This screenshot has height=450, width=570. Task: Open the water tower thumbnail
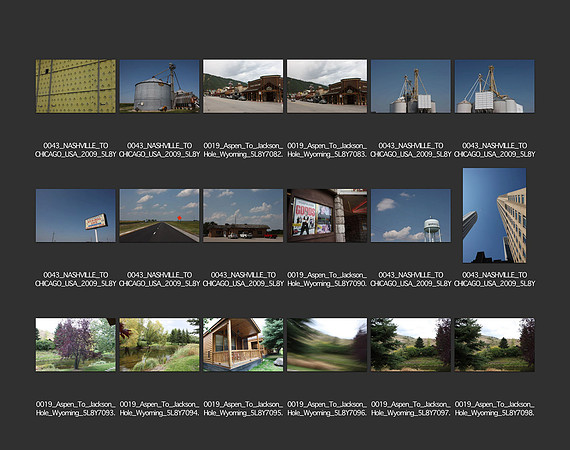click(x=411, y=216)
